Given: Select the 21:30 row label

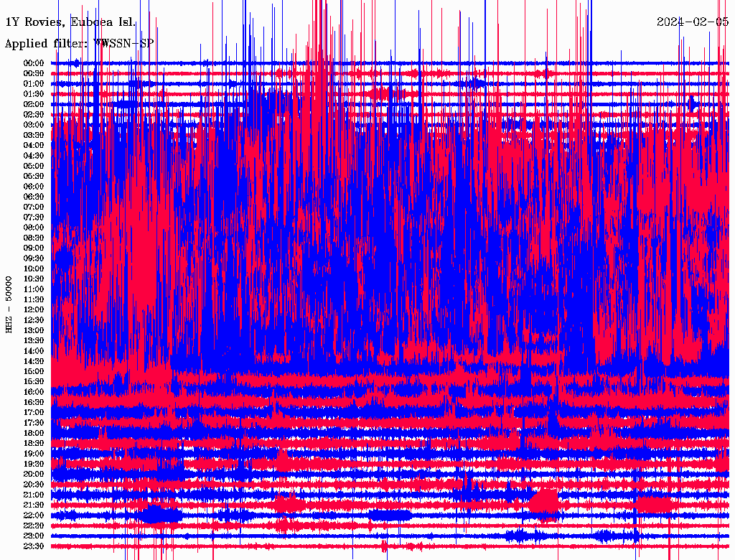Looking at the screenshot, I should point(34,505).
